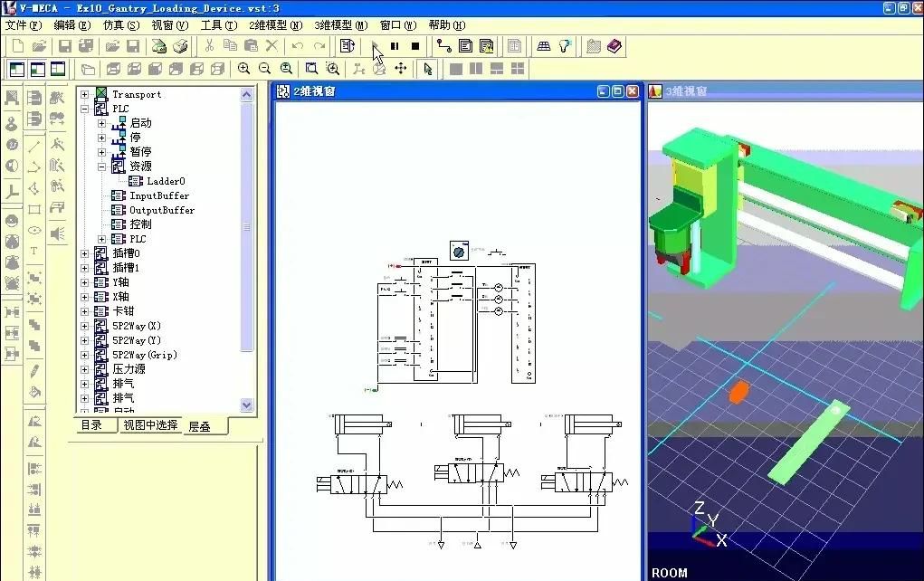Pause the simulation with pause button

tap(395, 46)
